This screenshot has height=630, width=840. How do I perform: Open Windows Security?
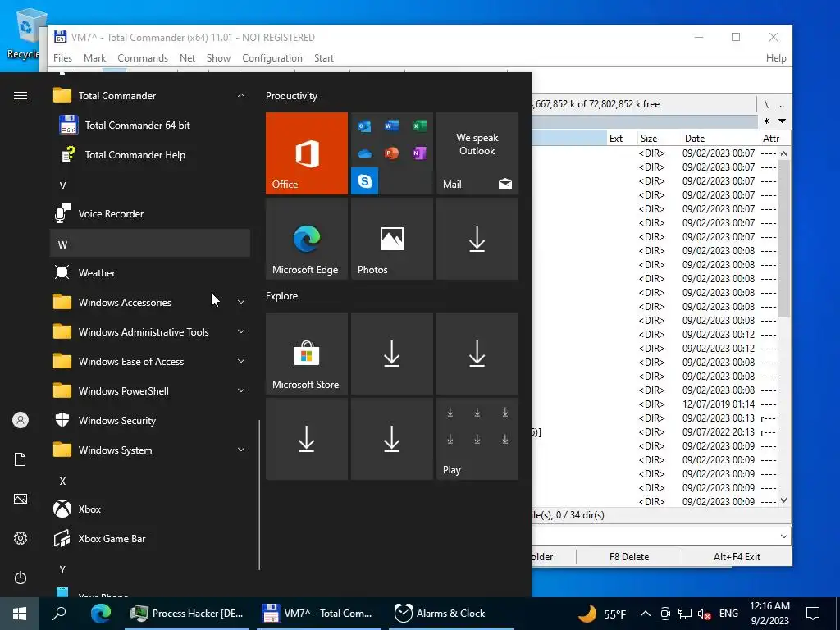pos(150,421)
